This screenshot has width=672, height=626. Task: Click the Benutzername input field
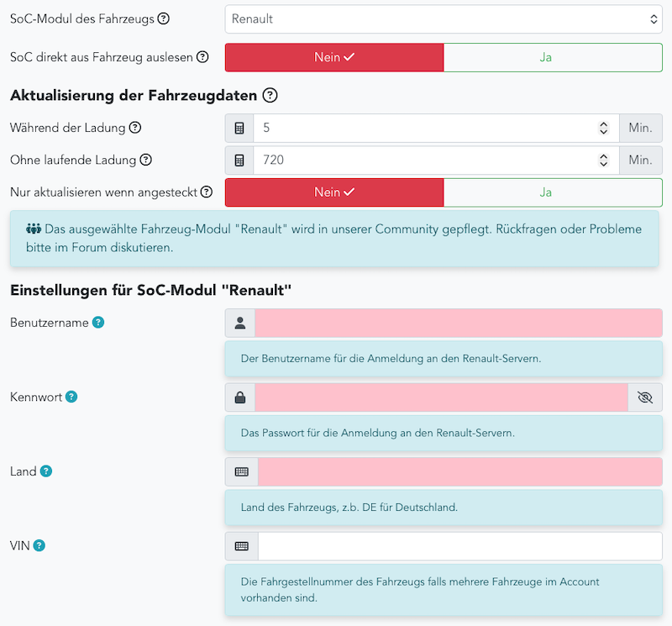(x=458, y=323)
